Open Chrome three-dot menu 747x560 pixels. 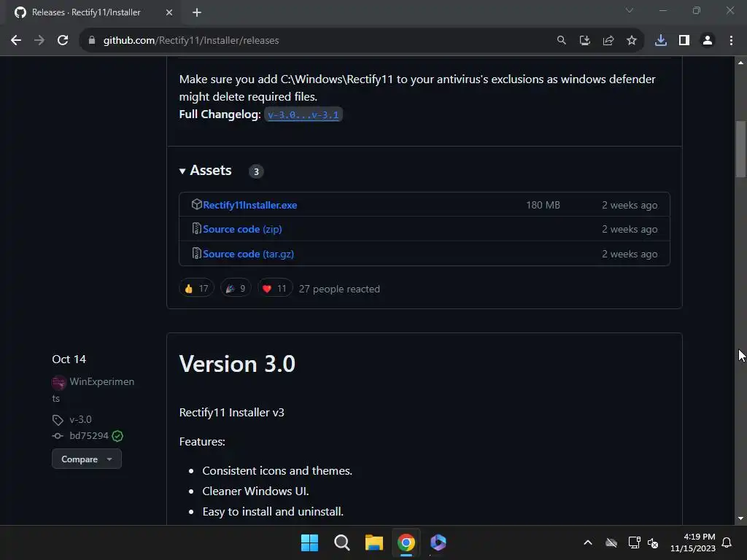[731, 41]
